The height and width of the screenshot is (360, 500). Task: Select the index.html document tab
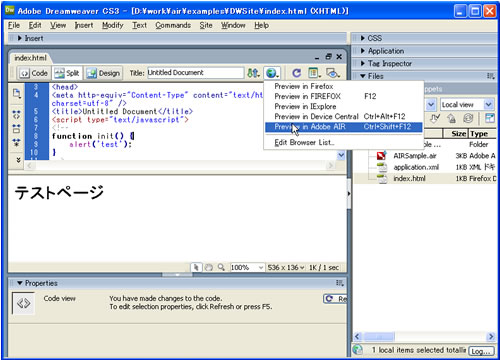[30, 58]
